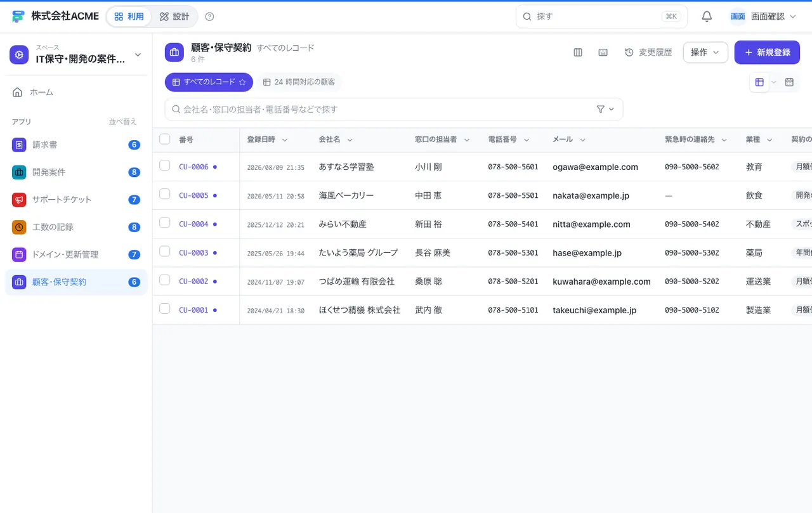Image resolution: width=812 pixels, height=513 pixels.
Task: Click the 請求書 app icon in sidebar
Action: [19, 145]
